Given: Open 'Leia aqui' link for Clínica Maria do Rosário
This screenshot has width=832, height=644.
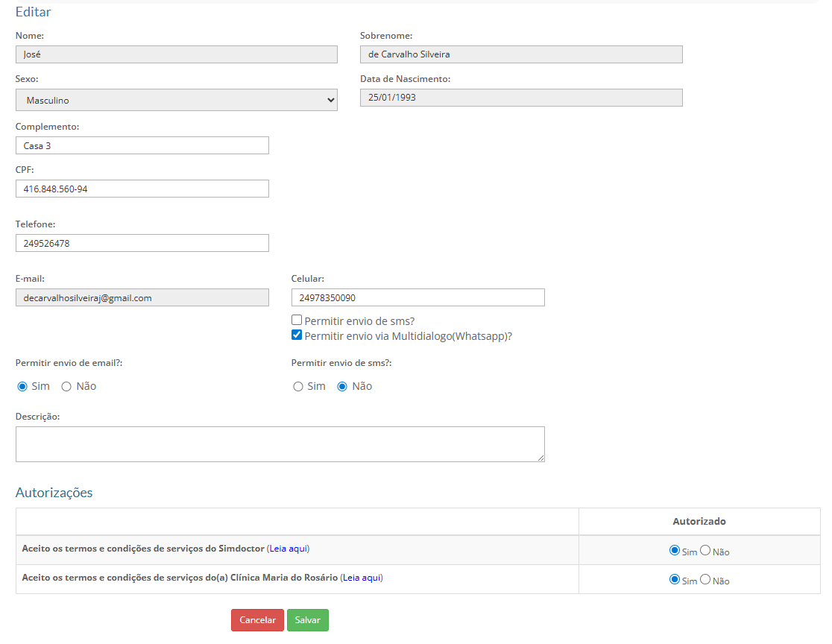Looking at the screenshot, I should 362,578.
